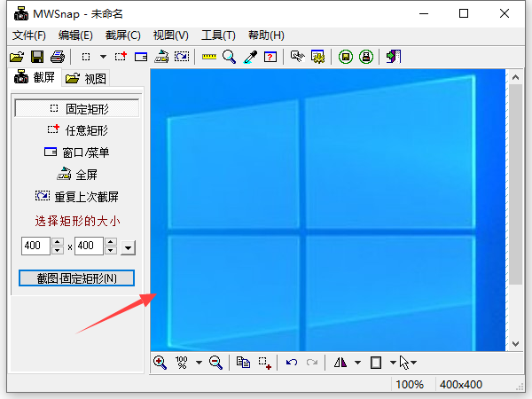
Task: Capture full desktop via toolbar icon
Action: click(x=161, y=57)
